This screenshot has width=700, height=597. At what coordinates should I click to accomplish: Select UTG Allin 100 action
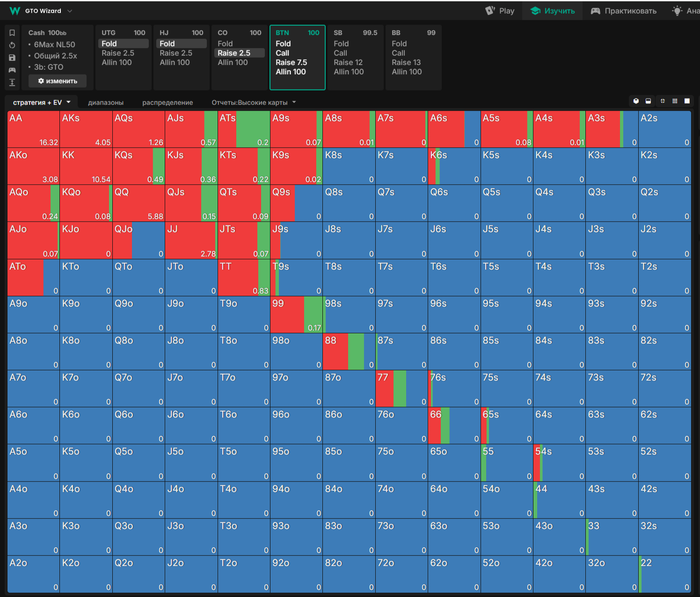117,62
